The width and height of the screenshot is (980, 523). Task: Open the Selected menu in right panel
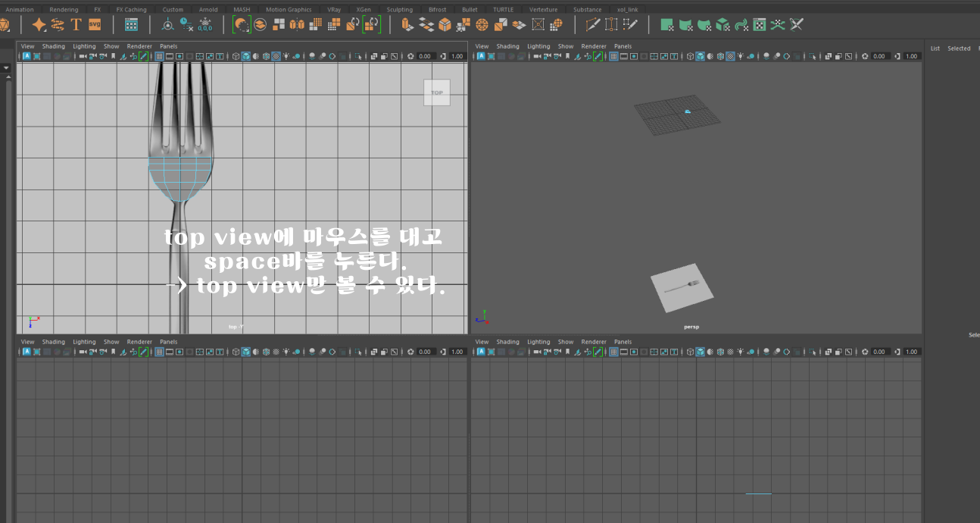[x=959, y=49]
